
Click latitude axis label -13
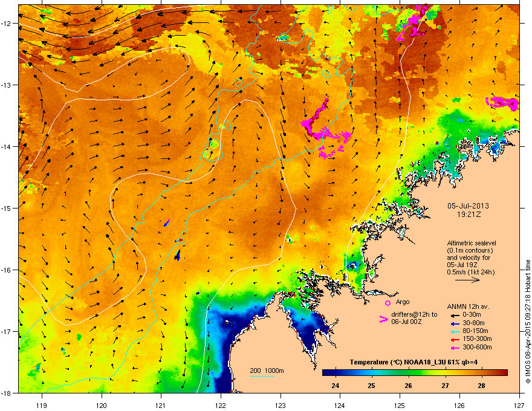(x=7, y=85)
